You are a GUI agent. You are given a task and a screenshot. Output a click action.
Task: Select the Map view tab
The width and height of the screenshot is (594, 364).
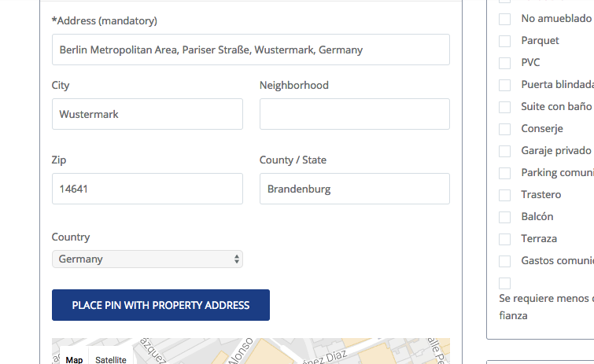[74, 358]
